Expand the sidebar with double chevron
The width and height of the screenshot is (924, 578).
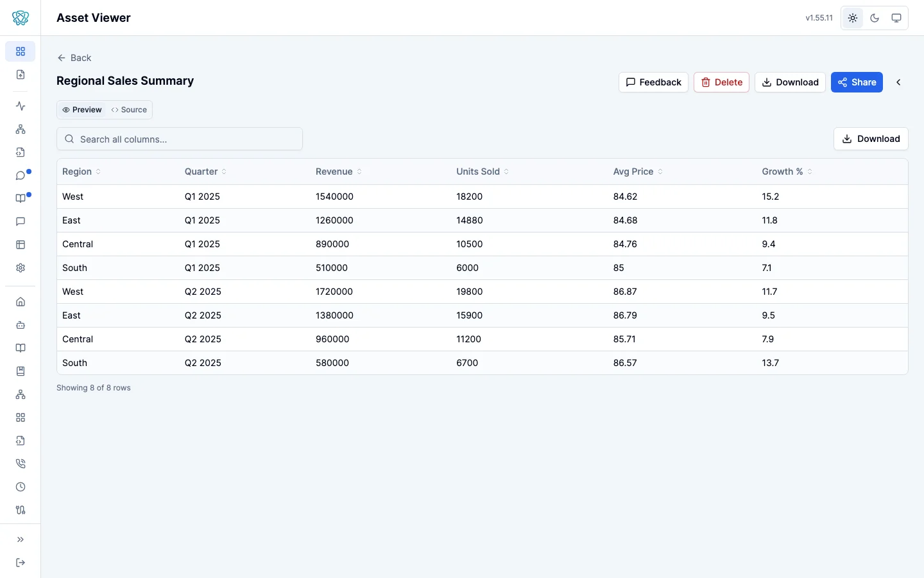21,539
